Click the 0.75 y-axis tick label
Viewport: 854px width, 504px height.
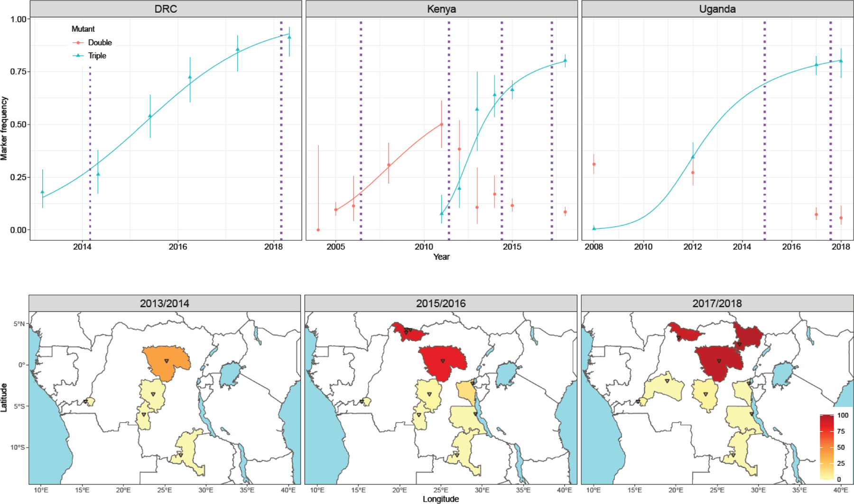click(x=19, y=72)
